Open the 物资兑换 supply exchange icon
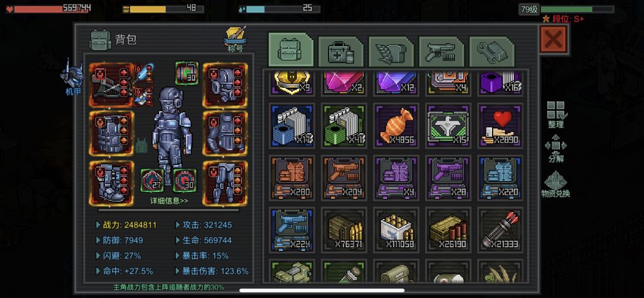Screen dimensions: 644x298 (556, 184)
